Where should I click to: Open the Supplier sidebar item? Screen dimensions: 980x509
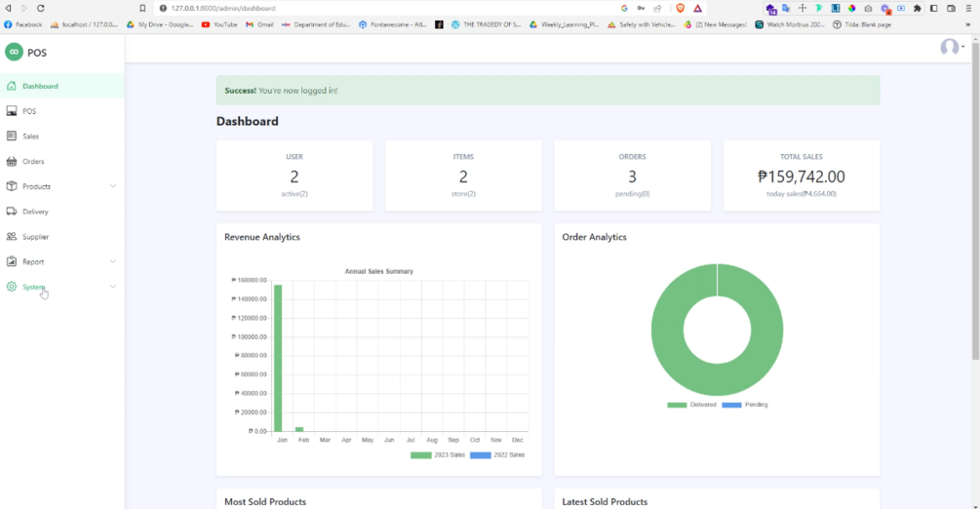(x=61, y=236)
